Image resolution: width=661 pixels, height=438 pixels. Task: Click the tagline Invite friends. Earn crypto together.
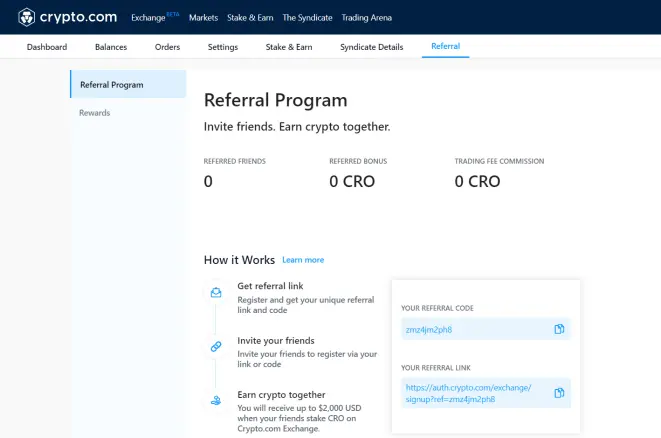click(297, 127)
